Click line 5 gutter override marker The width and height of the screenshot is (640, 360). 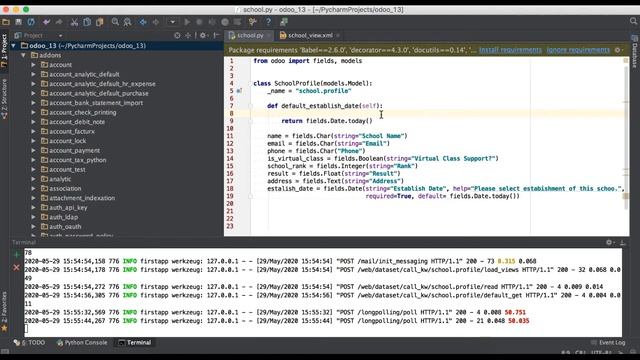pyautogui.click(x=239, y=91)
